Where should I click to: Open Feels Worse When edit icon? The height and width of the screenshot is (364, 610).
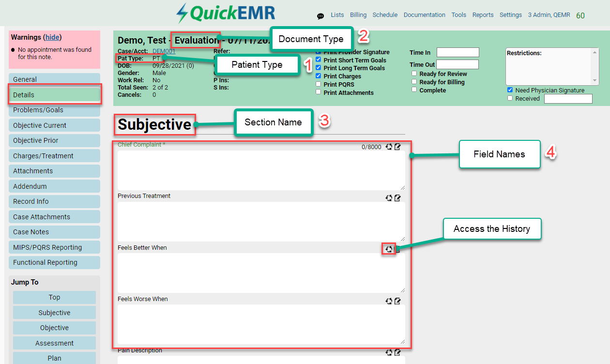click(397, 301)
